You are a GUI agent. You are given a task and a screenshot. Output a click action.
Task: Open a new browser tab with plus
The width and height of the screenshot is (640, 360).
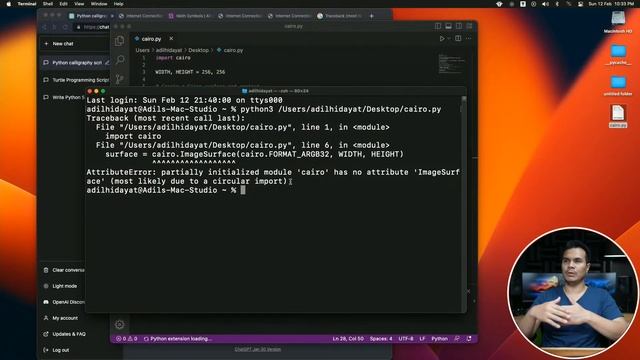[x=371, y=16]
